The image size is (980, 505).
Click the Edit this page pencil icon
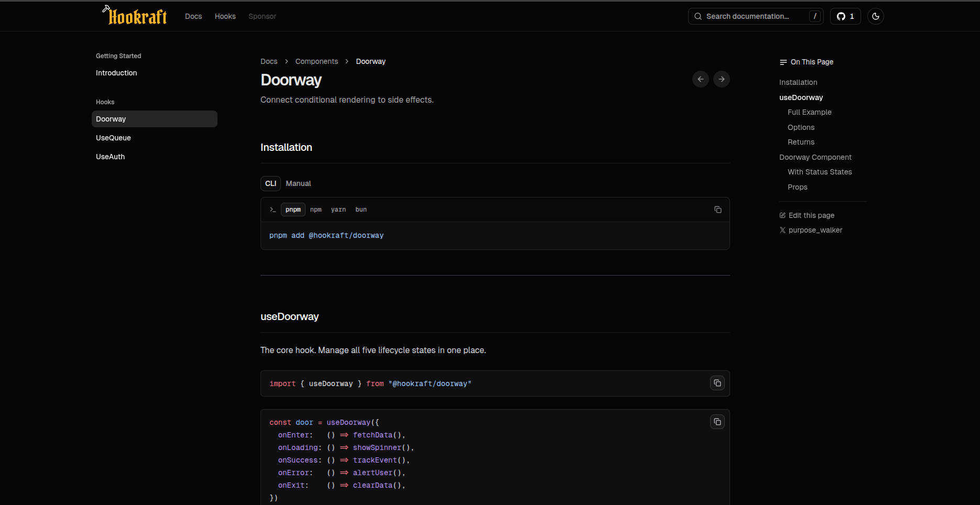coord(782,215)
